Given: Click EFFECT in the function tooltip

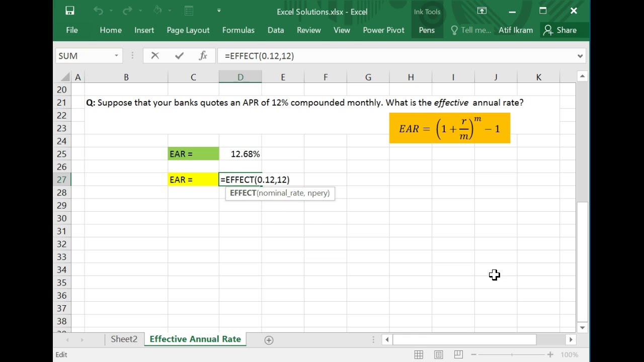Looking at the screenshot, I should tap(243, 193).
